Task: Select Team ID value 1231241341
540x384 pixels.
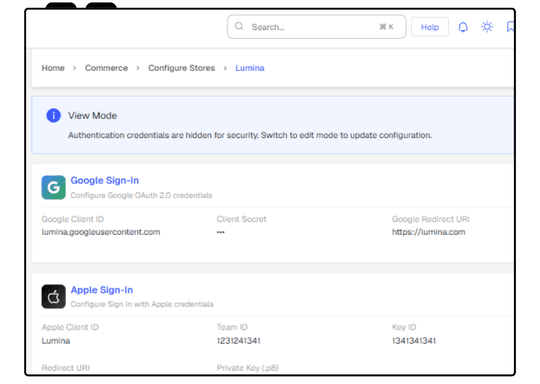Action: pyautogui.click(x=238, y=341)
